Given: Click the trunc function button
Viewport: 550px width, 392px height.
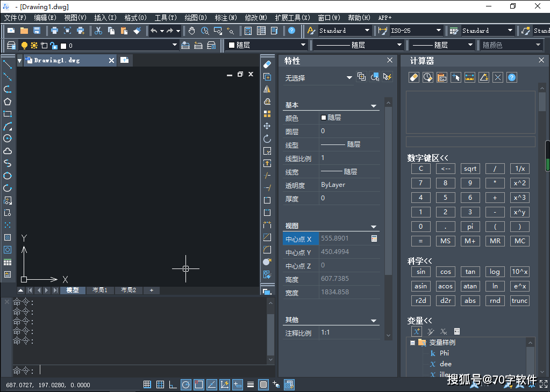Looking at the screenshot, I should (519, 301).
